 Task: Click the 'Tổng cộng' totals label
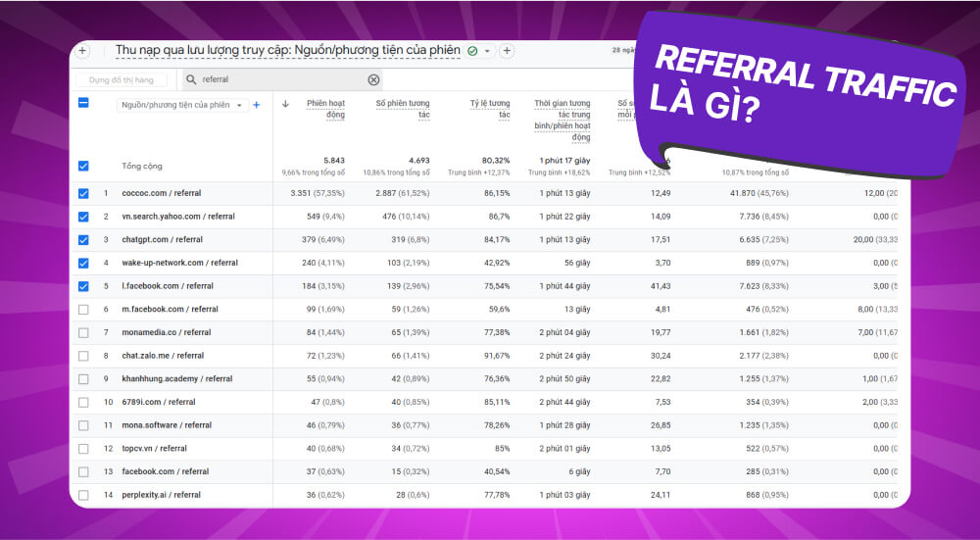[142, 167]
